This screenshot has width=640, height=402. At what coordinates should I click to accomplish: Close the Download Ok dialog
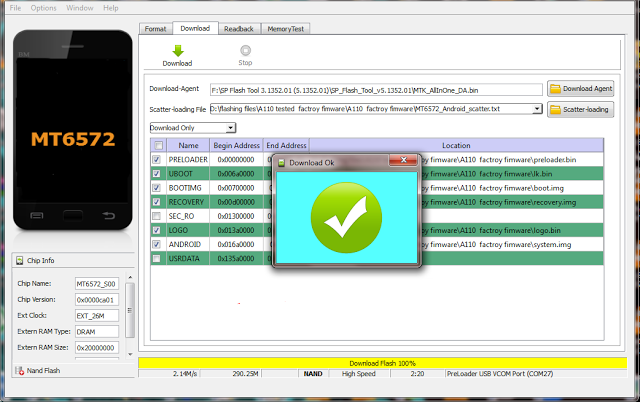tap(403, 160)
